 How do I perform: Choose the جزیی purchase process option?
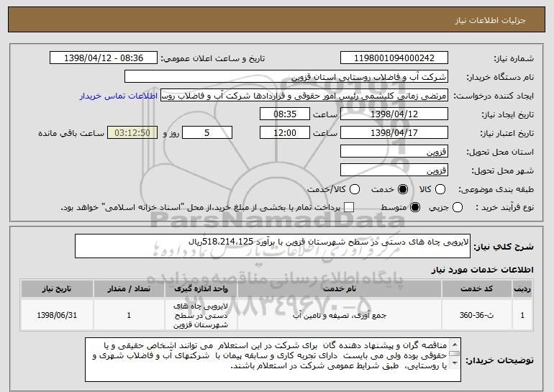457,208
